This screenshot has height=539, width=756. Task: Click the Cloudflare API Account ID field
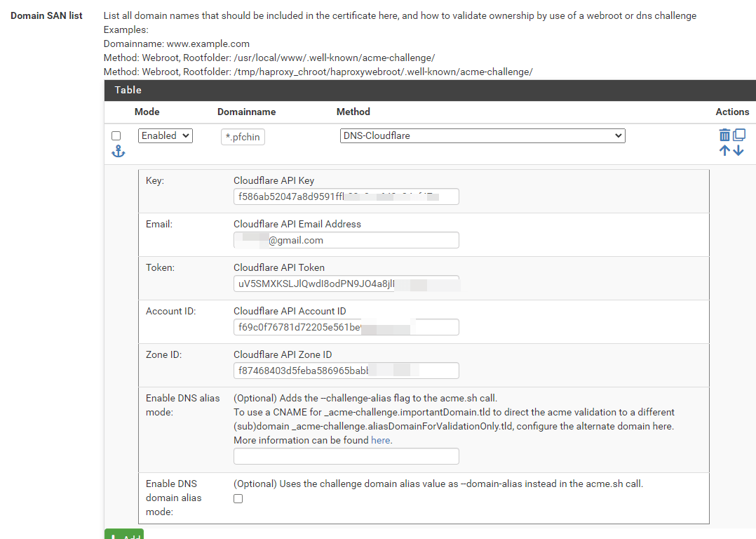(346, 327)
